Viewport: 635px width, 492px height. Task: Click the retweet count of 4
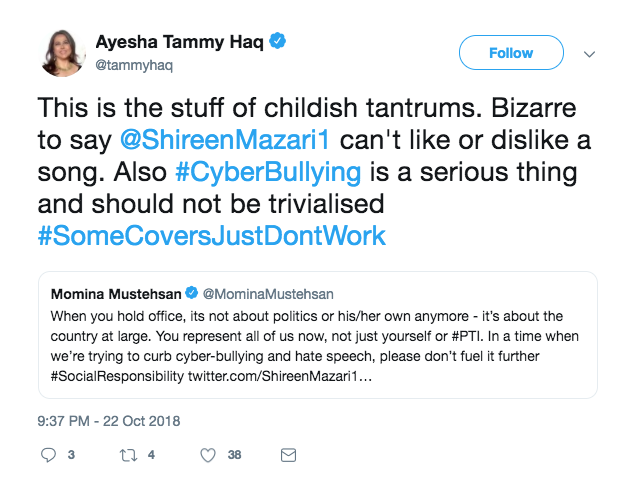pyautogui.click(x=150, y=455)
